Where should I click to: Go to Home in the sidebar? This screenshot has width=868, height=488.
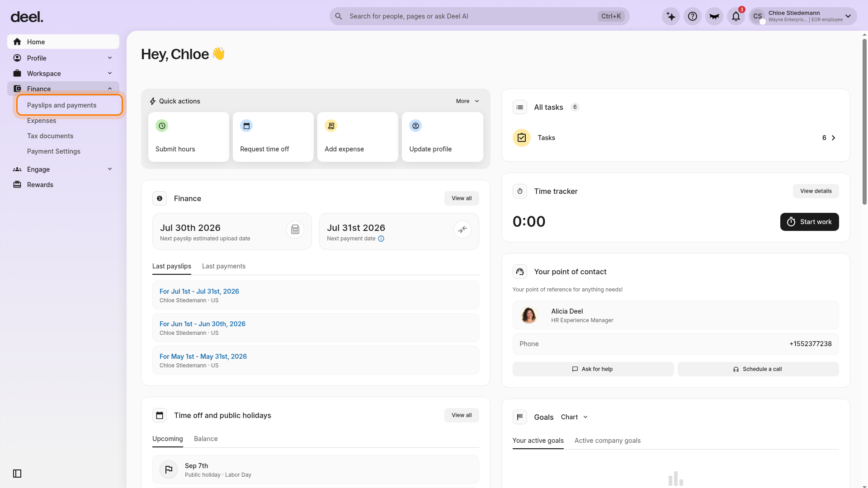tap(63, 42)
